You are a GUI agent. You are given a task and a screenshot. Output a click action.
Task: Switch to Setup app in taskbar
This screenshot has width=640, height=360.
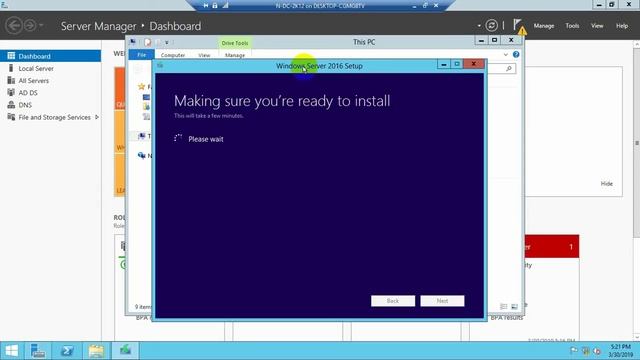point(125,350)
